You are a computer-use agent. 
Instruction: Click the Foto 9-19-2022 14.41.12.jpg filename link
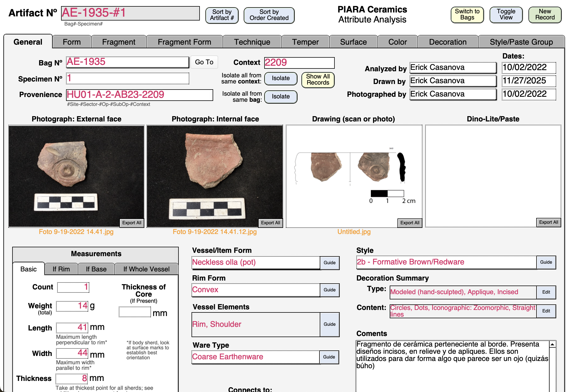215,232
